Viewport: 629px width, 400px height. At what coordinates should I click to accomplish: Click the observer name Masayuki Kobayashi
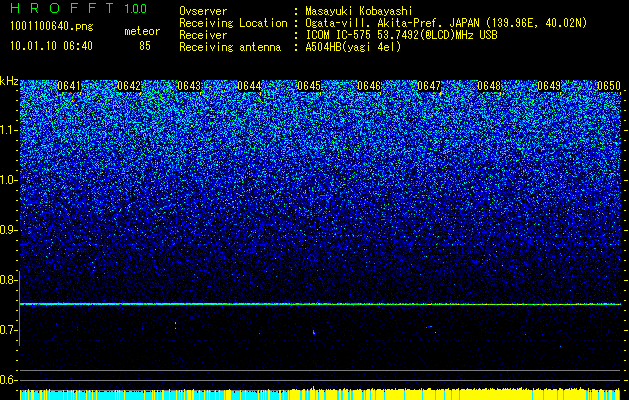click(359, 12)
